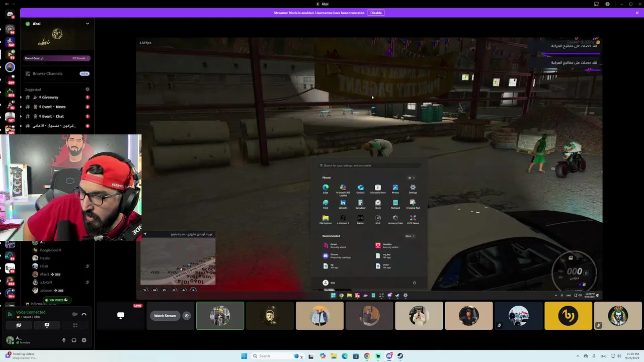Select the Joker avatar participant tile
644x362 pixels.
618,316
